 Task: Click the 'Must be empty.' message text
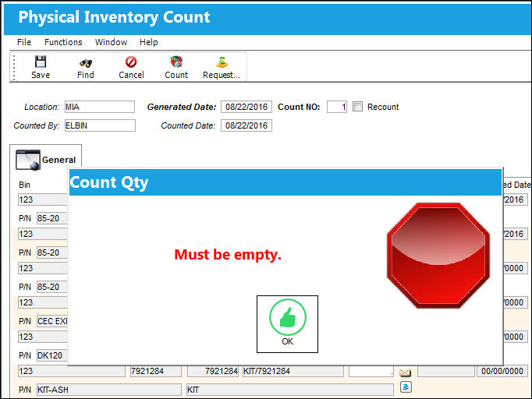[228, 255]
